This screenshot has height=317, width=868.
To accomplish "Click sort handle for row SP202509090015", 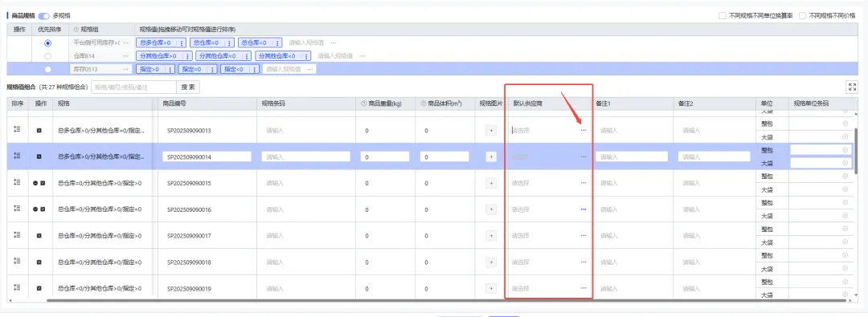I will (17, 182).
